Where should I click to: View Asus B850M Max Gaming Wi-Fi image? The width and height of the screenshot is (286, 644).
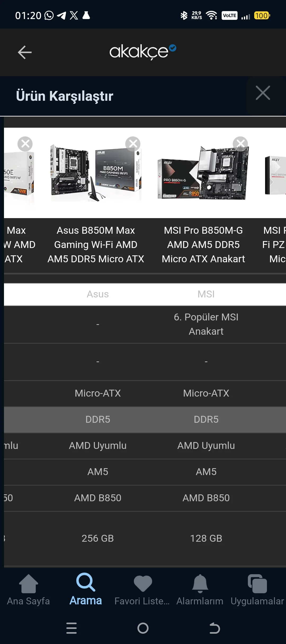(96, 173)
